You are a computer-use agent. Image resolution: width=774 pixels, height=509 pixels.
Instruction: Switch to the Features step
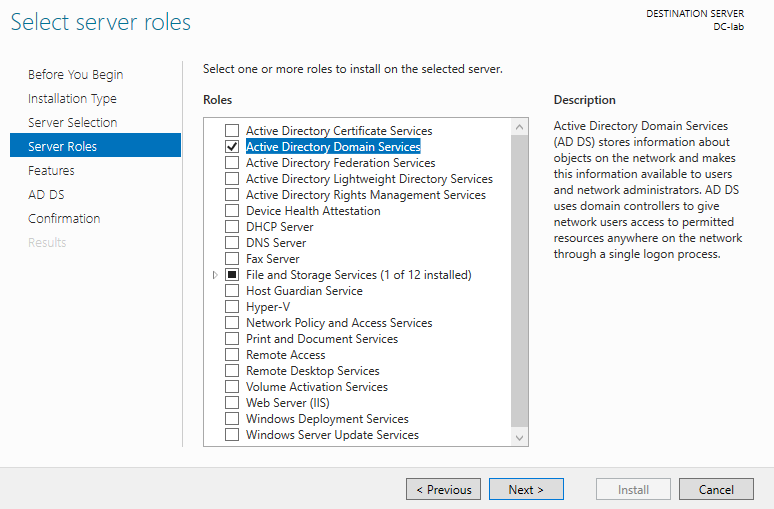click(51, 171)
